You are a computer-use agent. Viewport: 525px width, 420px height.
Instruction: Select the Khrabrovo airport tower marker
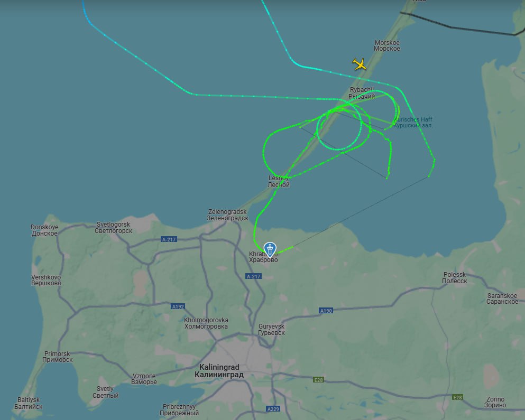(270, 249)
